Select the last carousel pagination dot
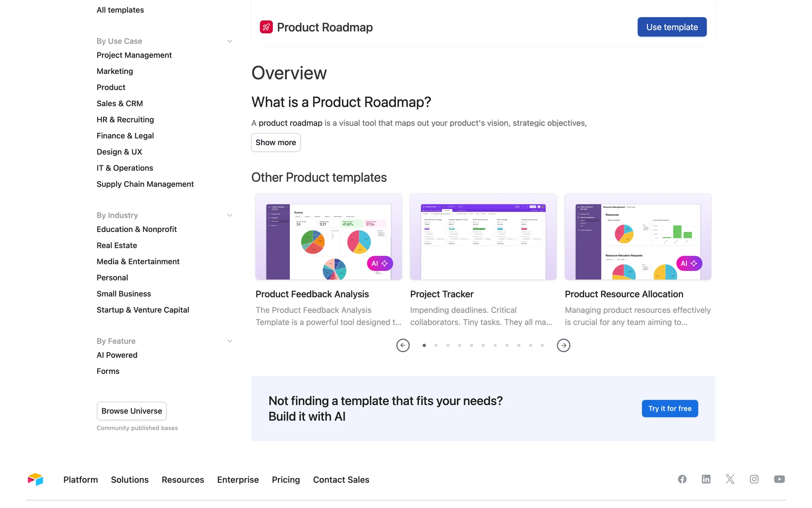Viewport: 812px width, 508px height. point(542,345)
